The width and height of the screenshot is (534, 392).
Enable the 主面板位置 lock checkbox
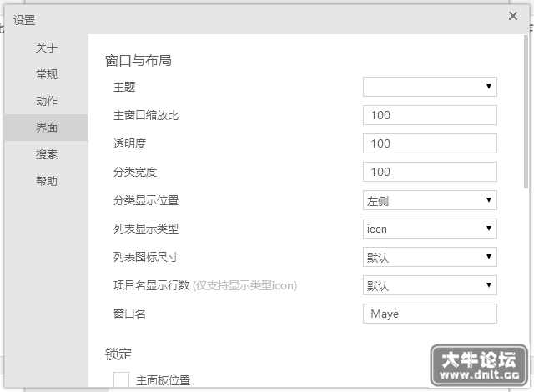(121, 379)
